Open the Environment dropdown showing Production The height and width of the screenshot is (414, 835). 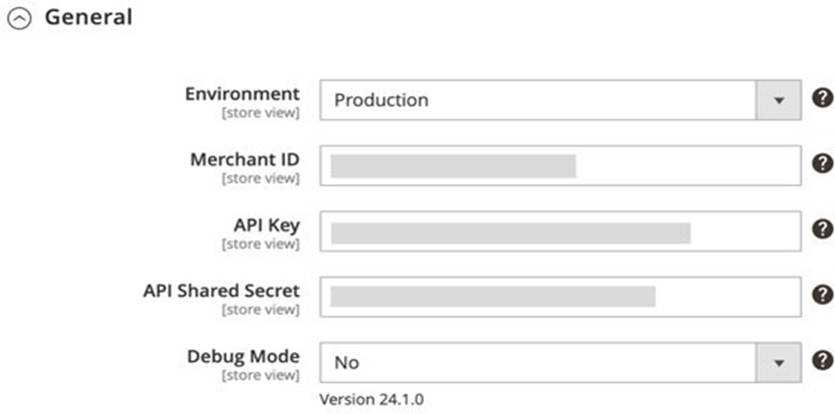coord(540,100)
